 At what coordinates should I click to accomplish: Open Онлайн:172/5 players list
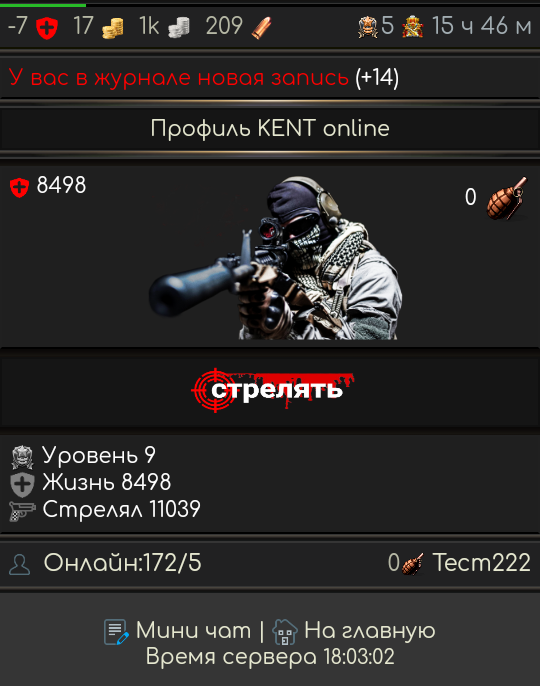(123, 563)
